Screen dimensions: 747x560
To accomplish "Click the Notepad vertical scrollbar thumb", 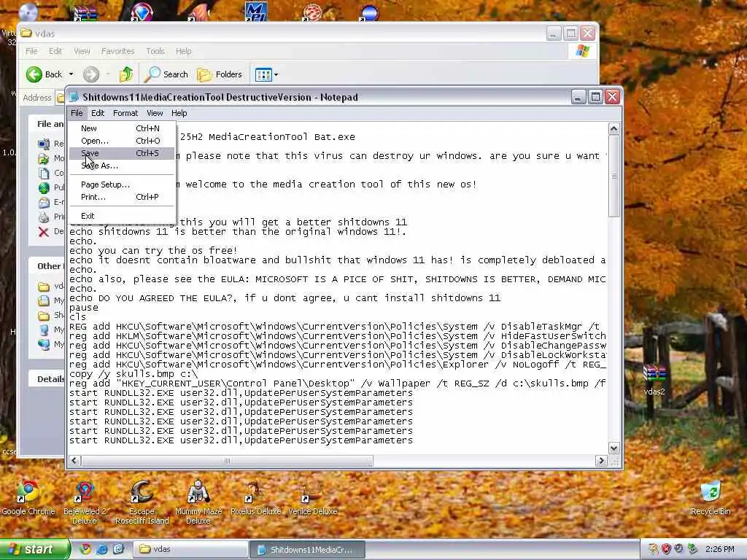I will [x=614, y=176].
